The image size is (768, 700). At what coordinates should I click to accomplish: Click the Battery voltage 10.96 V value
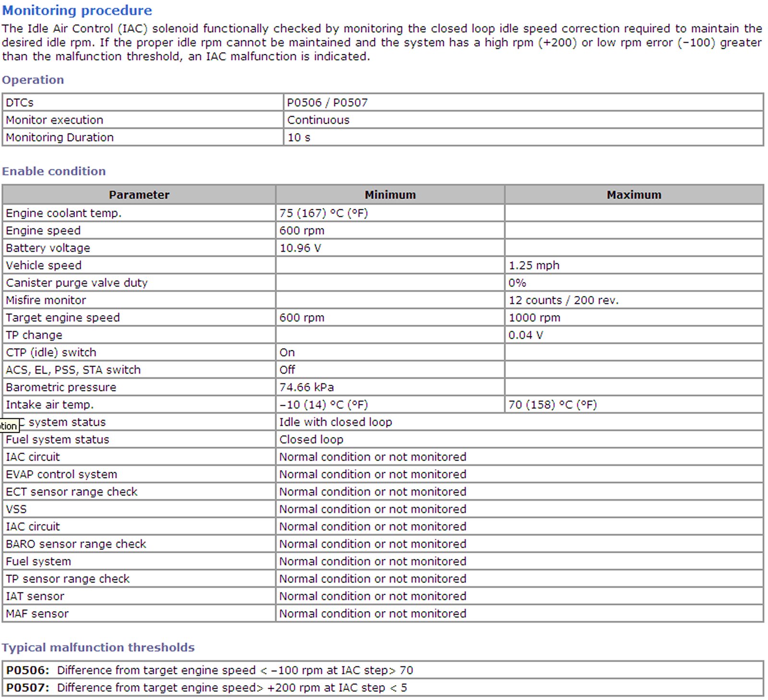pos(300,248)
